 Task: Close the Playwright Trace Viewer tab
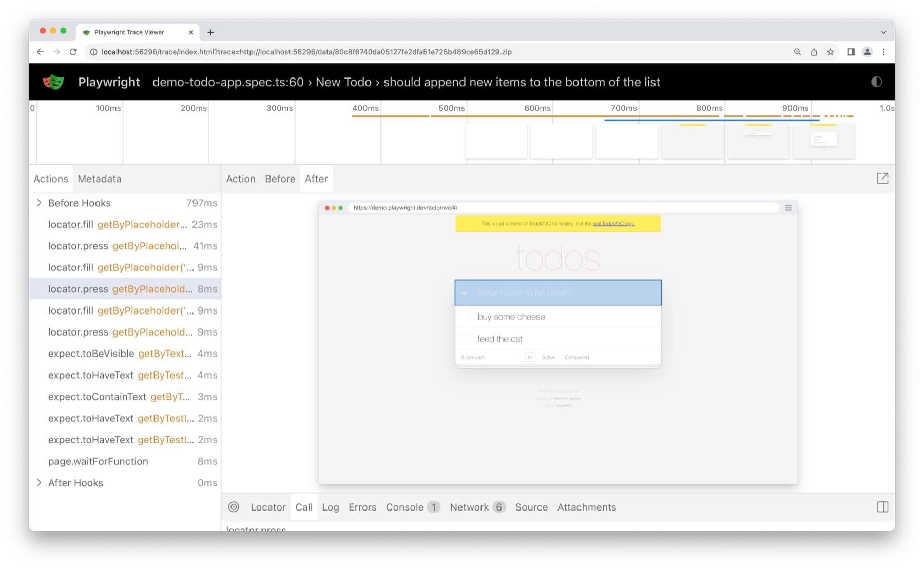(x=191, y=32)
